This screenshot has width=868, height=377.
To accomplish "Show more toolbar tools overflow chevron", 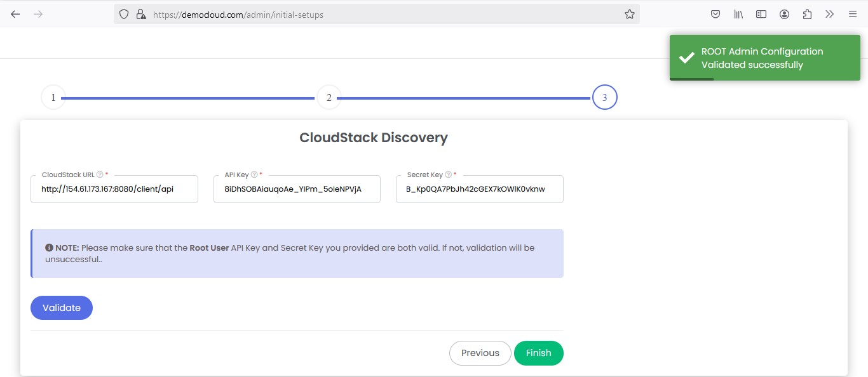I will pos(830,14).
